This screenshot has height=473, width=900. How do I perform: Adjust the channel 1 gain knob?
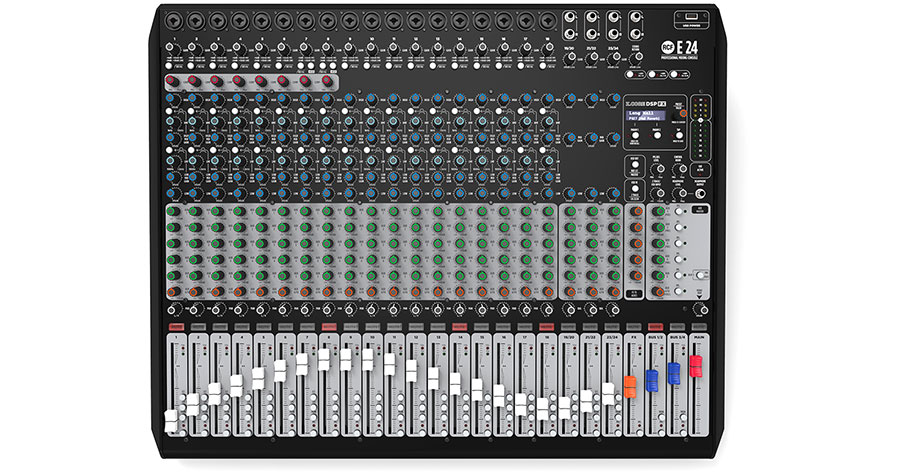[172, 46]
